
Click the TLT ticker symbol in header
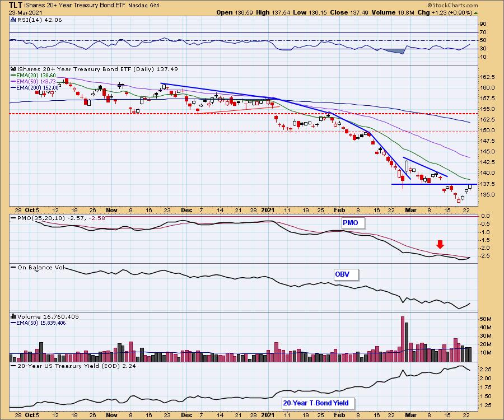[x=16, y=5]
